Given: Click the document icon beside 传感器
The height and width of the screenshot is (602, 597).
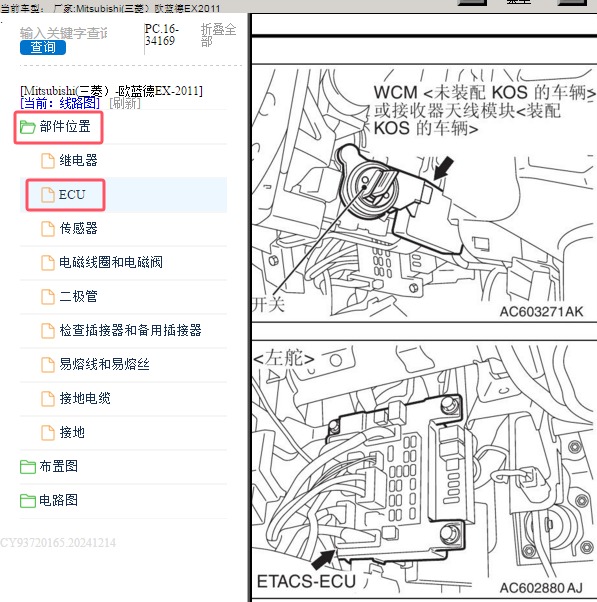Looking at the screenshot, I should (x=48, y=229).
